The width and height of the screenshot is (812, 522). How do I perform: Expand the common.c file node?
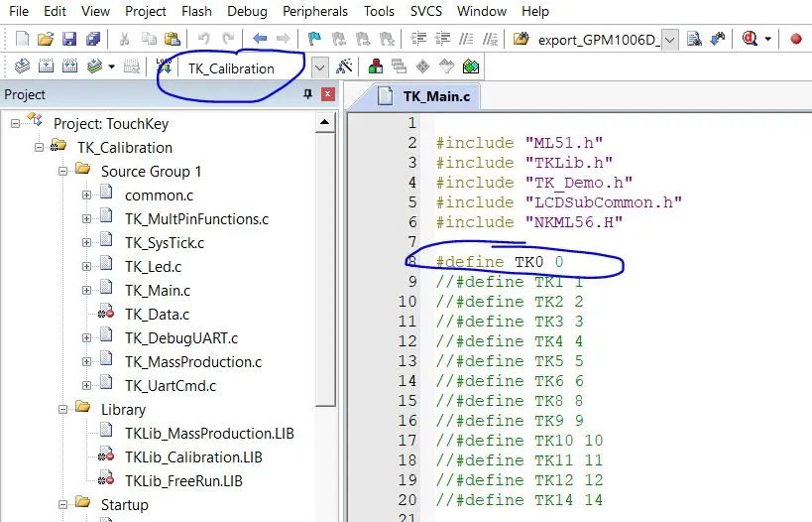pyautogui.click(x=86, y=195)
